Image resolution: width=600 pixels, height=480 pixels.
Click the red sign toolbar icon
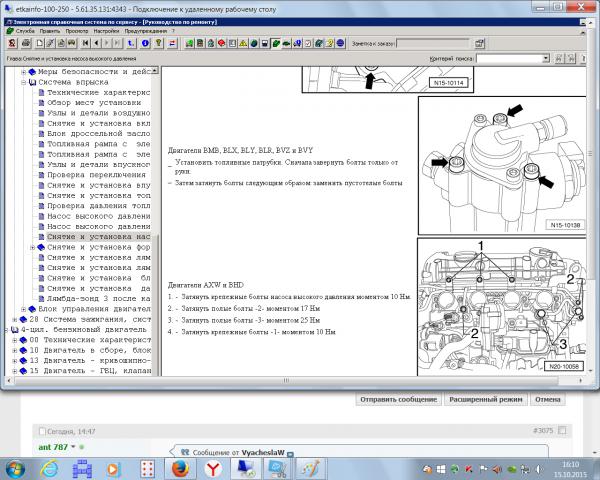click(x=222, y=43)
